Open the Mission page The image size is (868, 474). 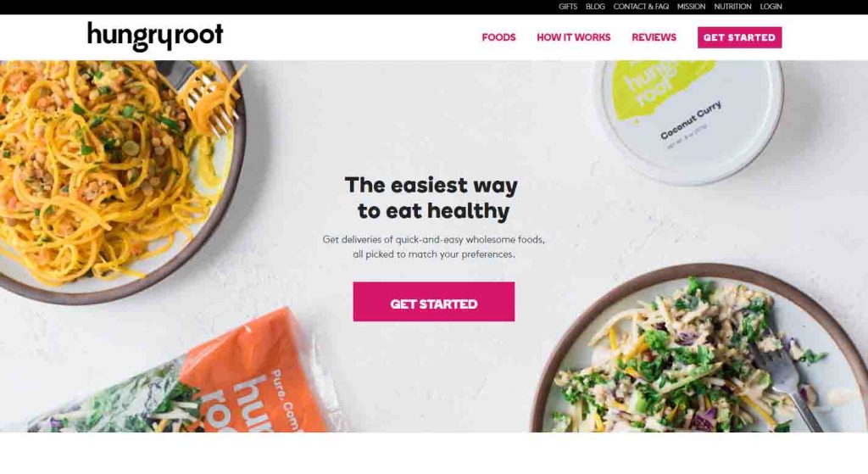click(691, 7)
